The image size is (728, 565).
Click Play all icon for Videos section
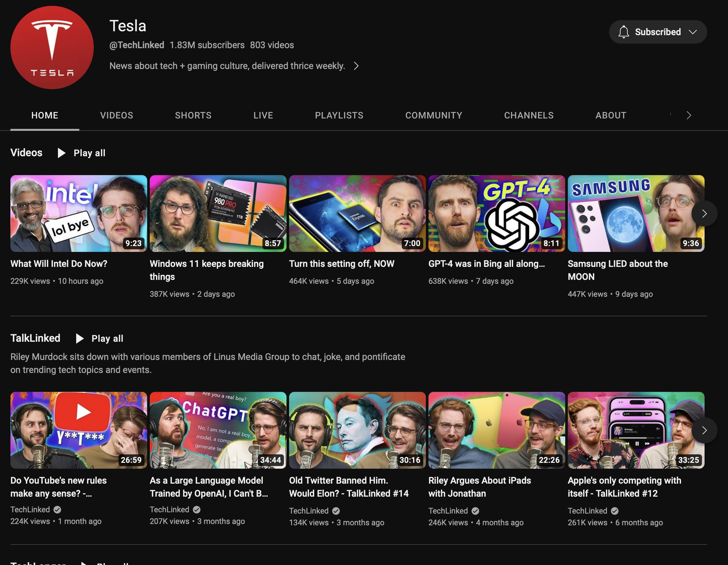(x=61, y=153)
